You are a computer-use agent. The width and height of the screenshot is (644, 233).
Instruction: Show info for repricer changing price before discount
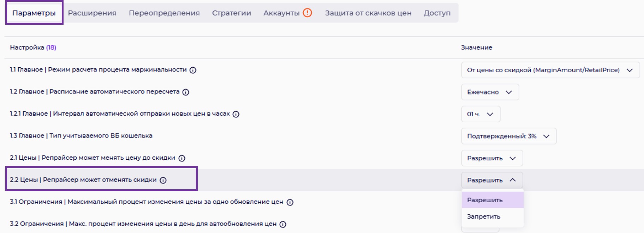click(182, 158)
